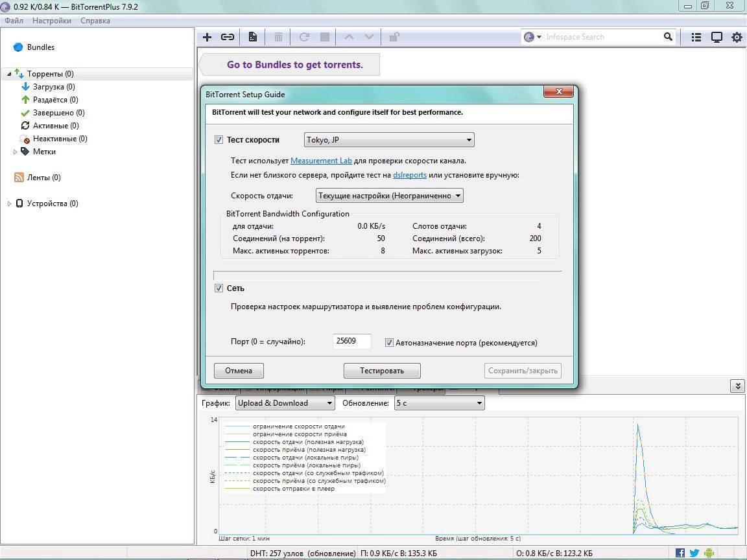Click the Stop torrent square icon
This screenshot has height=560, width=747.
[x=325, y=37]
